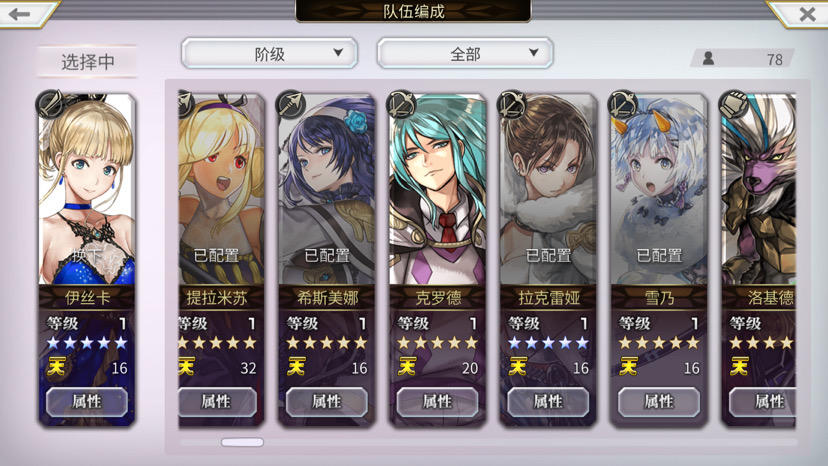Select the 希斯美娜 character card
Image resolution: width=828 pixels, height=466 pixels.
326,259
